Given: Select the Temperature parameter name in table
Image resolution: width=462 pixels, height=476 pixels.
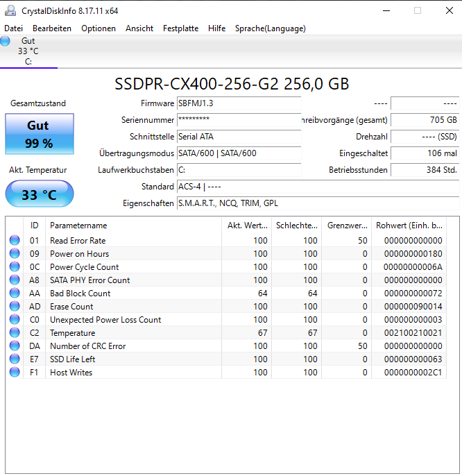Looking at the screenshot, I should [73, 333].
